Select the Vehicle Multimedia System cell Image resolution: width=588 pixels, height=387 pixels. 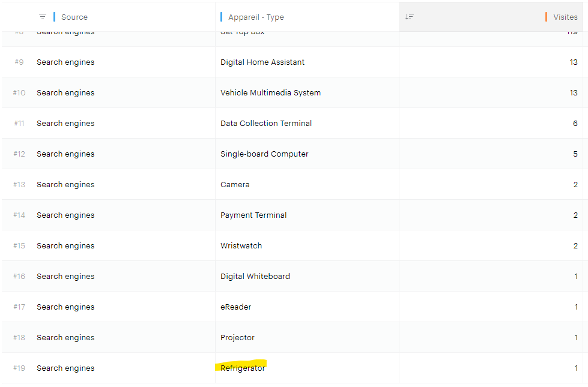tap(270, 93)
